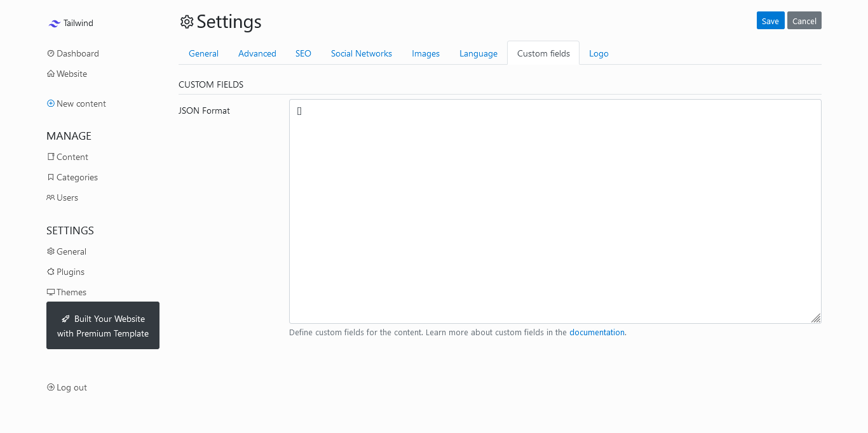
Task: Click the Built Your Website premium banner
Action: [x=102, y=325]
